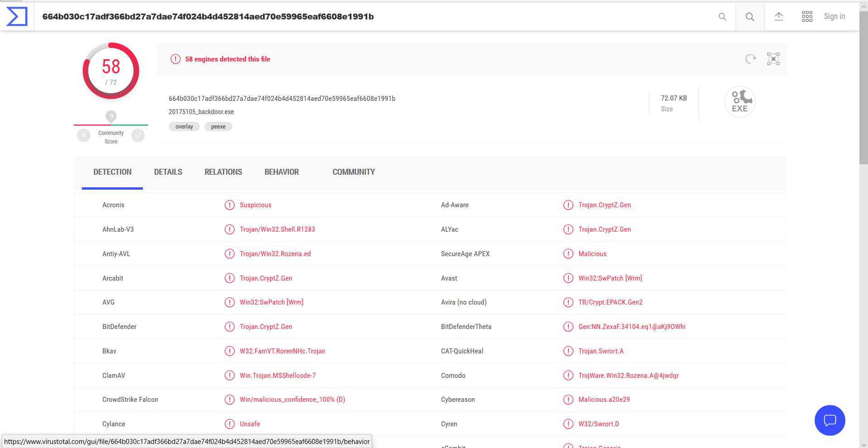Open the chat bubble button
The image size is (868, 448).
pos(830,420)
